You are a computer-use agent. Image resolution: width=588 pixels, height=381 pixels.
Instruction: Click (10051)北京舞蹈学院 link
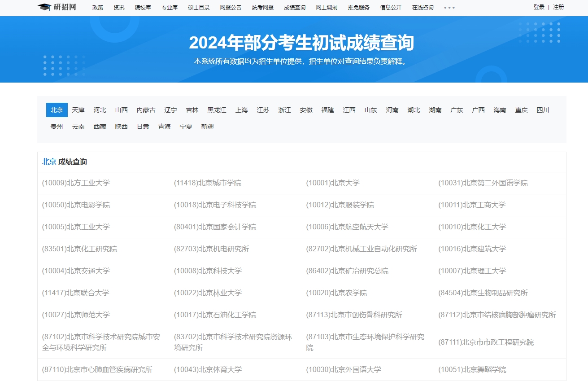(x=472, y=370)
